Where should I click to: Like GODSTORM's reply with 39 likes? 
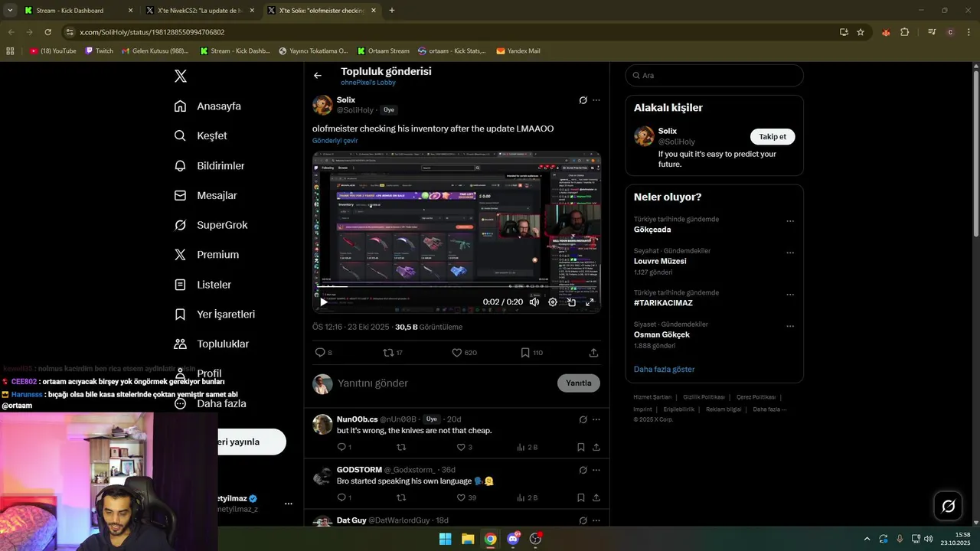tap(466, 497)
